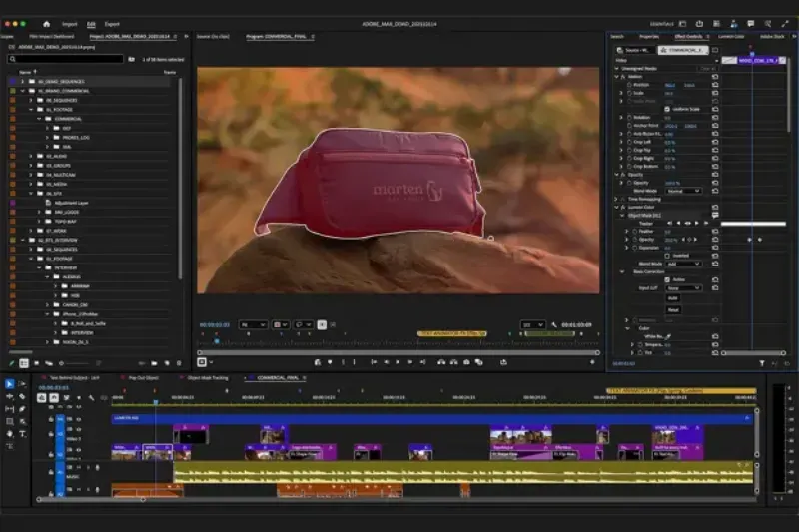Open the Properties panel tab

(648, 37)
